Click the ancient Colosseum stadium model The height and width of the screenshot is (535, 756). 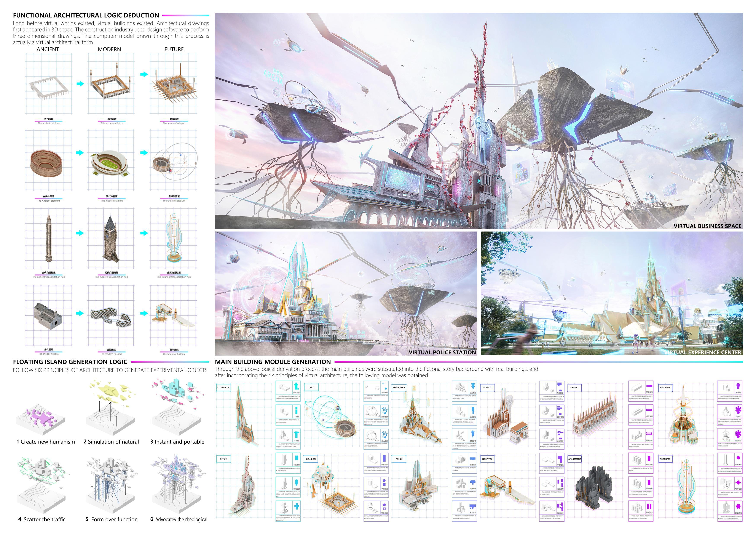46,162
